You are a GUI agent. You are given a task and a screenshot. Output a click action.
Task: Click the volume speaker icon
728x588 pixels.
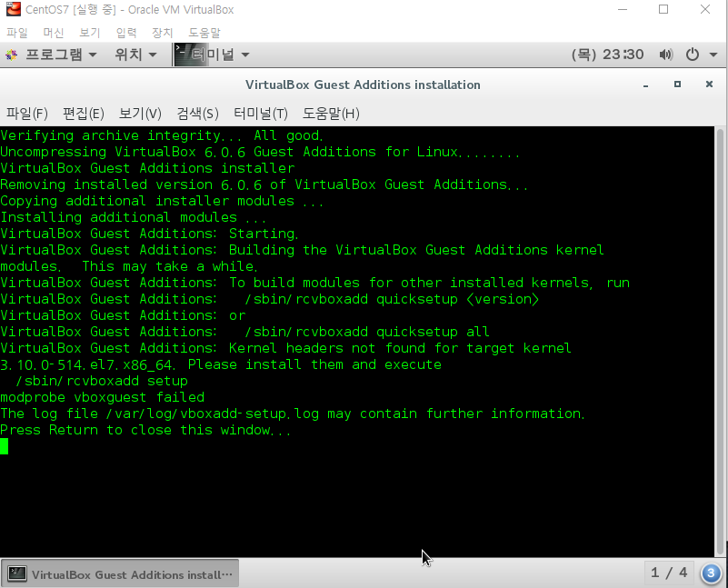coord(666,55)
